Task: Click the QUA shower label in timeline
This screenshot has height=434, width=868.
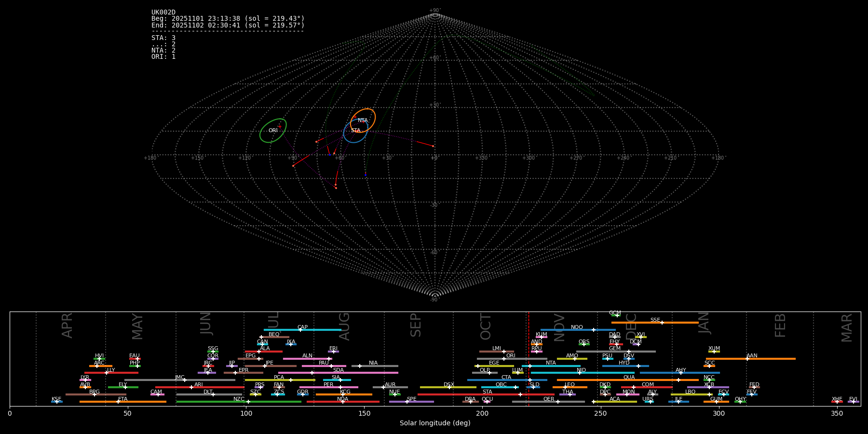Action: [629, 378]
